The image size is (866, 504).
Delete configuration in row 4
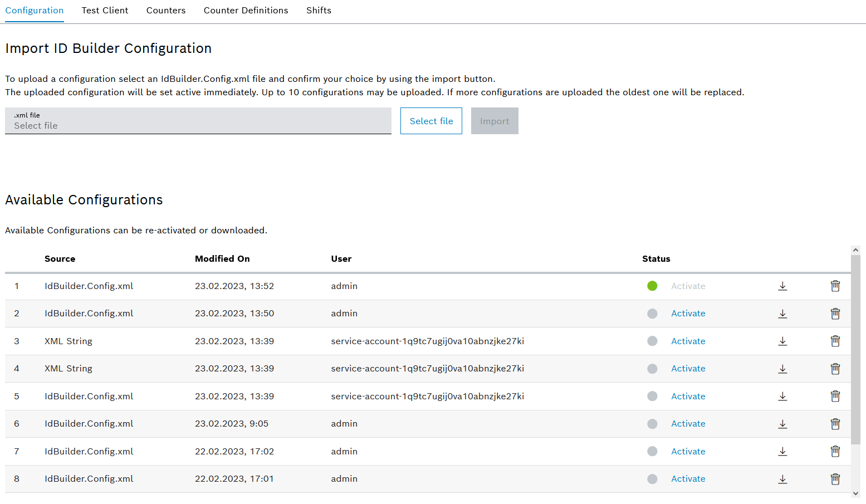click(x=835, y=369)
